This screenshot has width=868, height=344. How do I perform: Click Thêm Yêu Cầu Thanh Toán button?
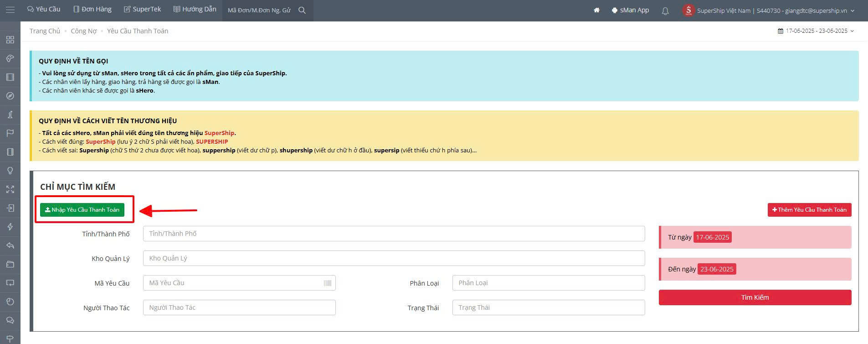[x=809, y=210]
